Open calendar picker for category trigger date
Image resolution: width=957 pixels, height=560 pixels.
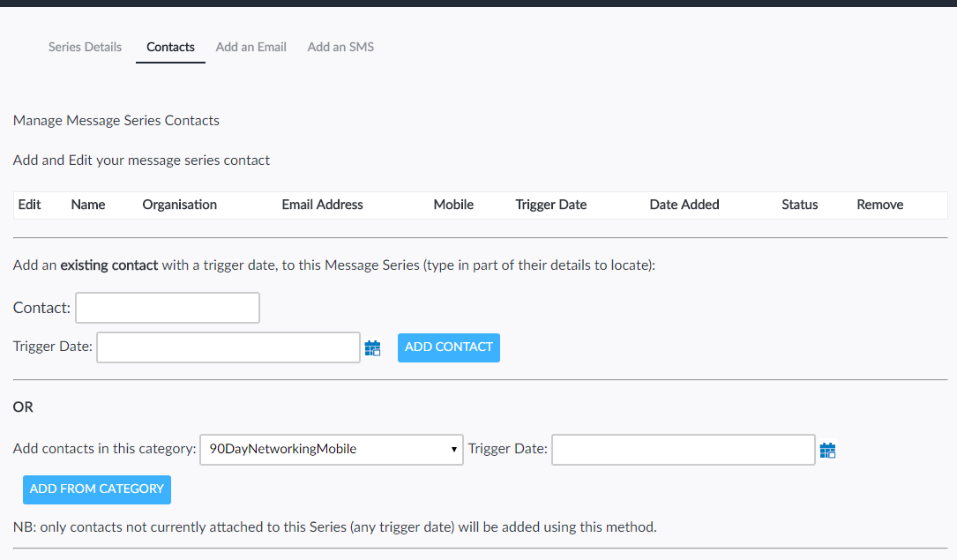coord(826,451)
